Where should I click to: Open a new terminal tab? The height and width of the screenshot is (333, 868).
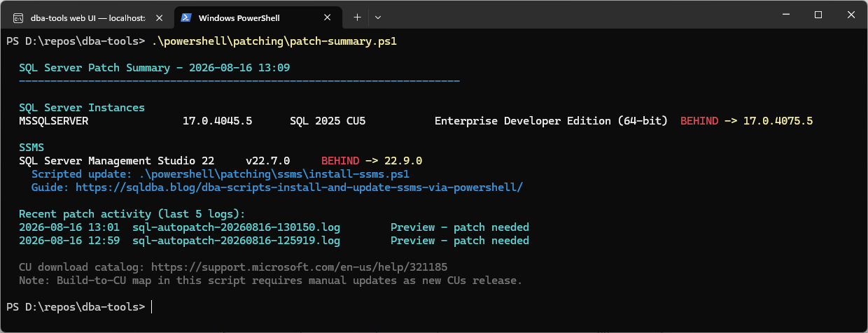tap(357, 17)
